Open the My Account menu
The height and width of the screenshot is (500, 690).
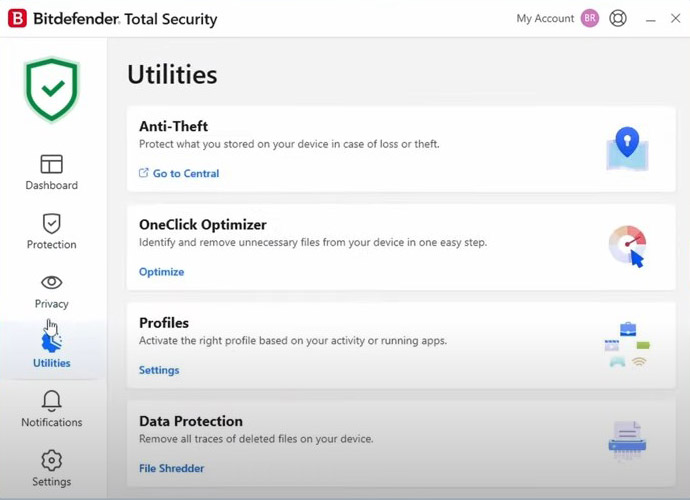[x=545, y=18]
